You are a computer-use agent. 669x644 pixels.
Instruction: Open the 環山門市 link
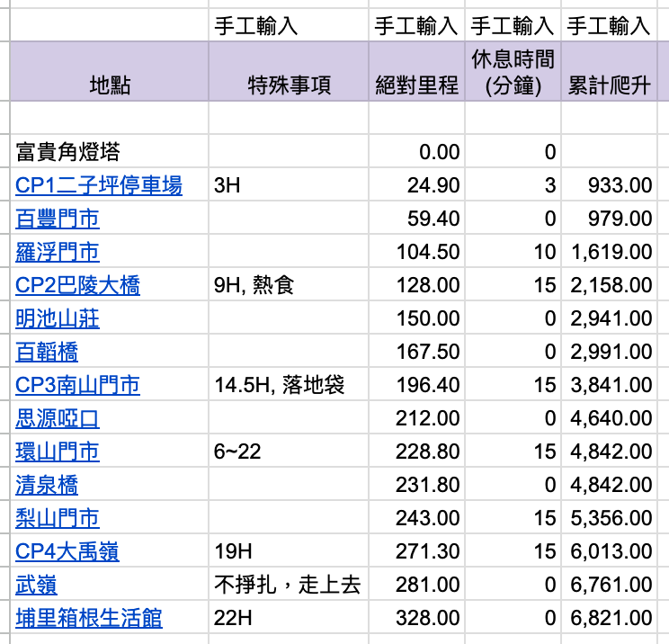tap(58, 452)
